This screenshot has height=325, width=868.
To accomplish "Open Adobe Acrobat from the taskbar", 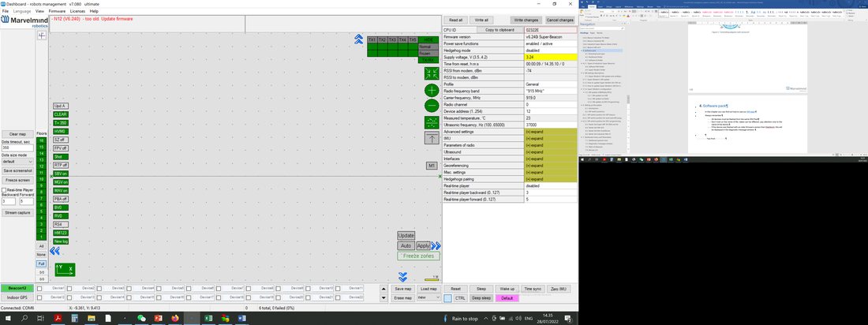I will 57,319.
